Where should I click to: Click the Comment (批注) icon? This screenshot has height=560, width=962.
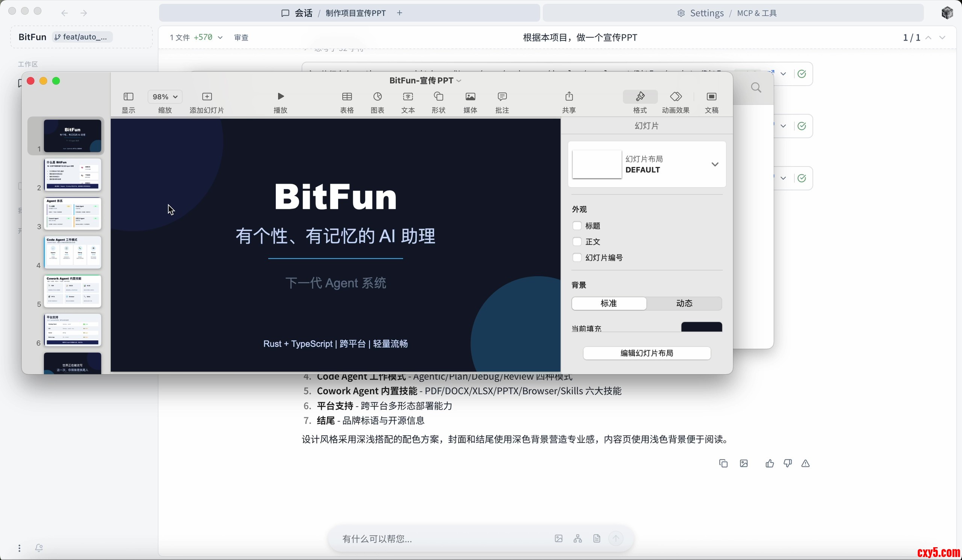pyautogui.click(x=502, y=96)
